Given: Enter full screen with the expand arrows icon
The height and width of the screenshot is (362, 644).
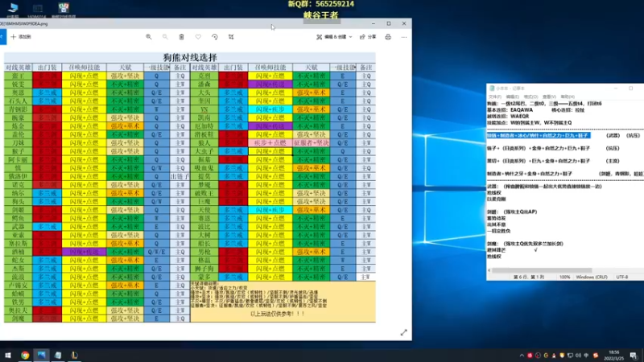Looking at the screenshot, I should pos(404,332).
